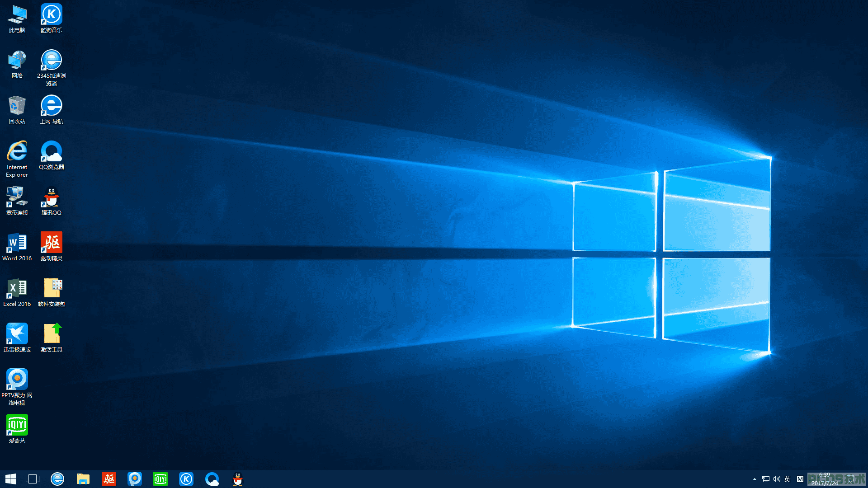The image size is (868, 488).
Task: Open the network status tray icon
Action: [x=766, y=479]
